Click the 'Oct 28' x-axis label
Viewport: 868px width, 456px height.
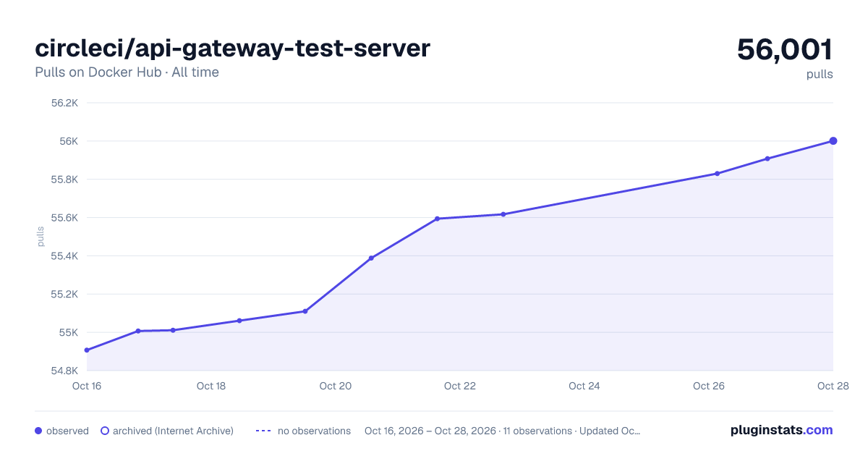tap(833, 386)
